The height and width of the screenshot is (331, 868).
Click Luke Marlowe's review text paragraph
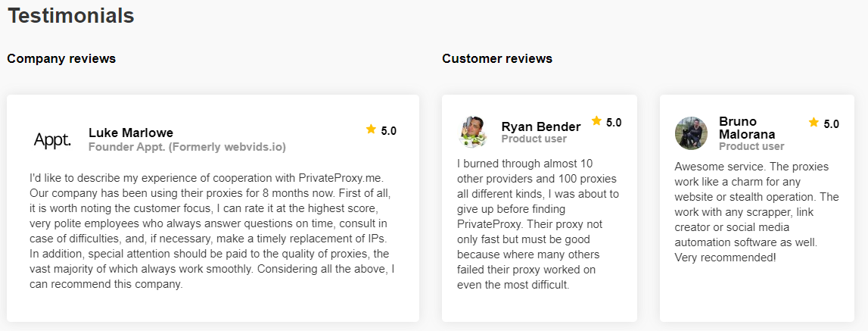click(x=212, y=231)
